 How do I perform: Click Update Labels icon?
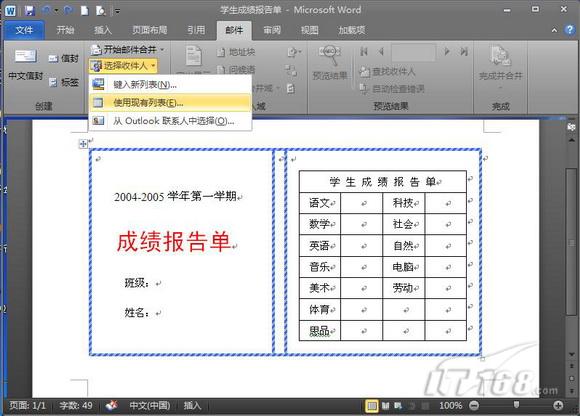[x=291, y=88]
